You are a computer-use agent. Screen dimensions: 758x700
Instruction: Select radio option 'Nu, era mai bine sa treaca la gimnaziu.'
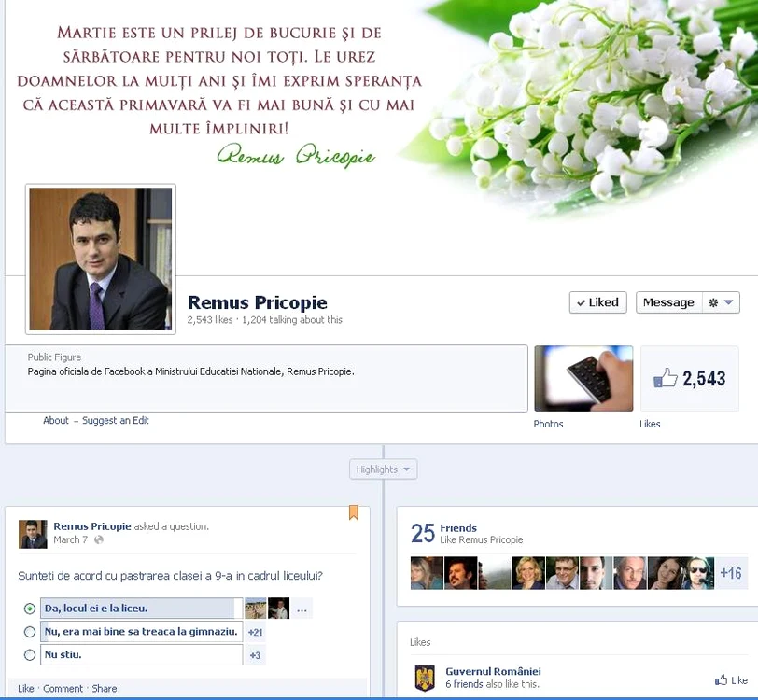(x=30, y=632)
